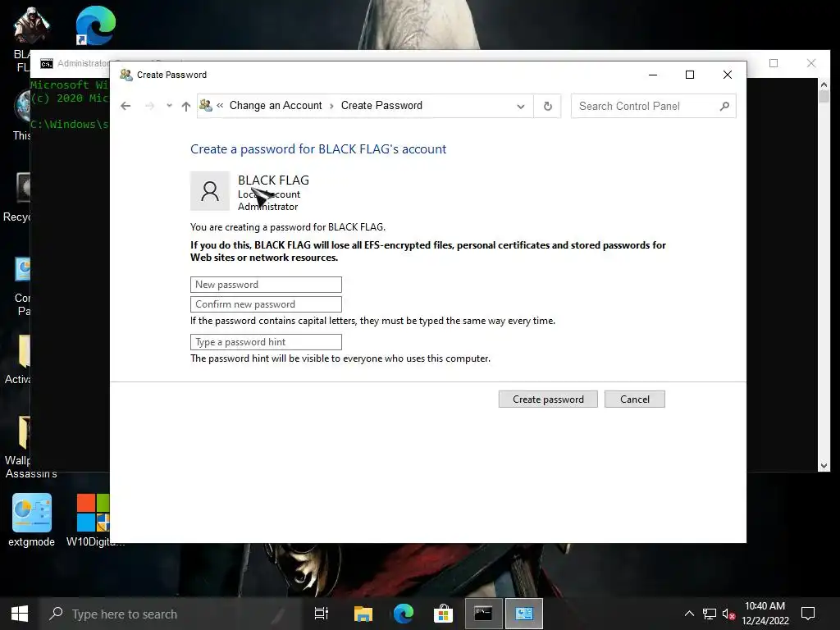Close the Command Prompt window
840x630 pixels.
tap(811, 63)
